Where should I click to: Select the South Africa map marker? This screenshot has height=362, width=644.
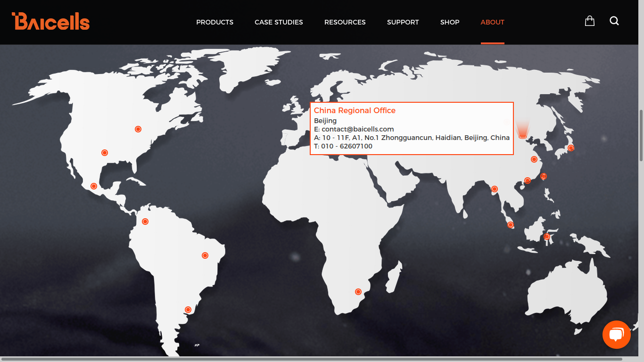click(x=358, y=292)
